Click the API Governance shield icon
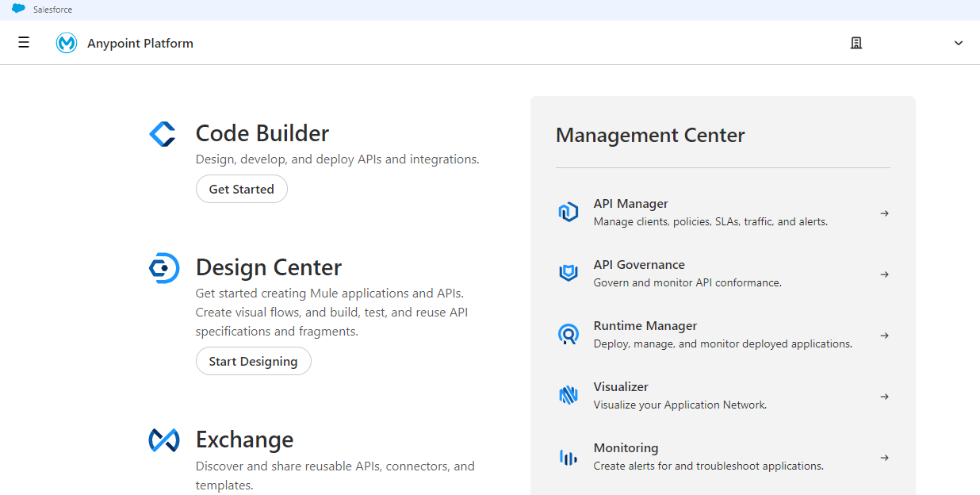Image resolution: width=980 pixels, height=495 pixels. (x=568, y=273)
